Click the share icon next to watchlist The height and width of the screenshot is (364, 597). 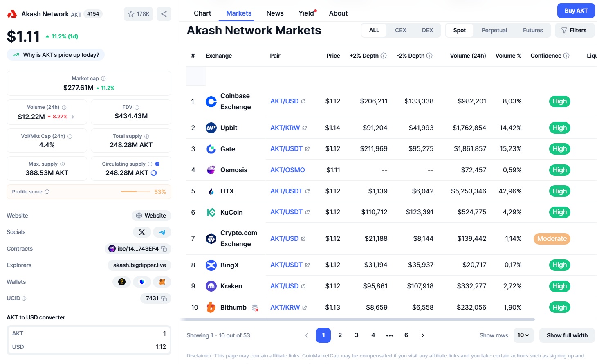[x=164, y=14]
